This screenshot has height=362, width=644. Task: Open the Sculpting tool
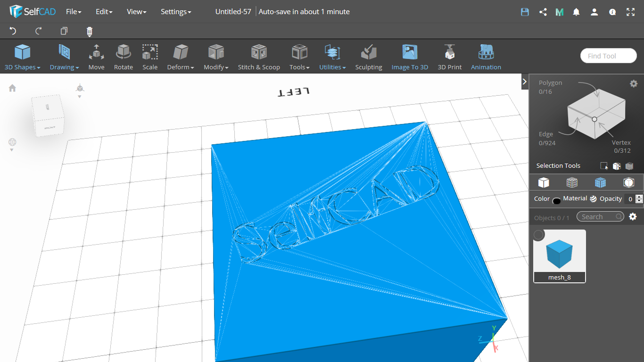pyautogui.click(x=369, y=57)
